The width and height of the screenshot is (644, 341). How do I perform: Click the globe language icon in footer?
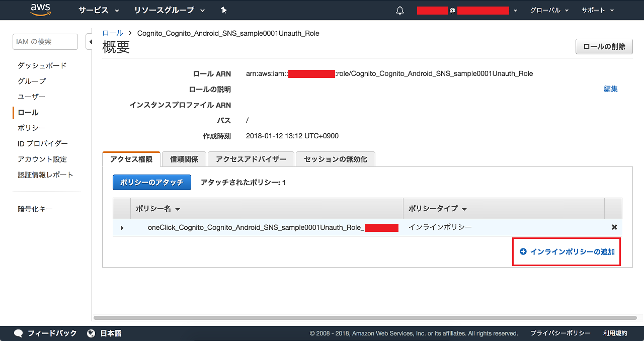pos(91,333)
